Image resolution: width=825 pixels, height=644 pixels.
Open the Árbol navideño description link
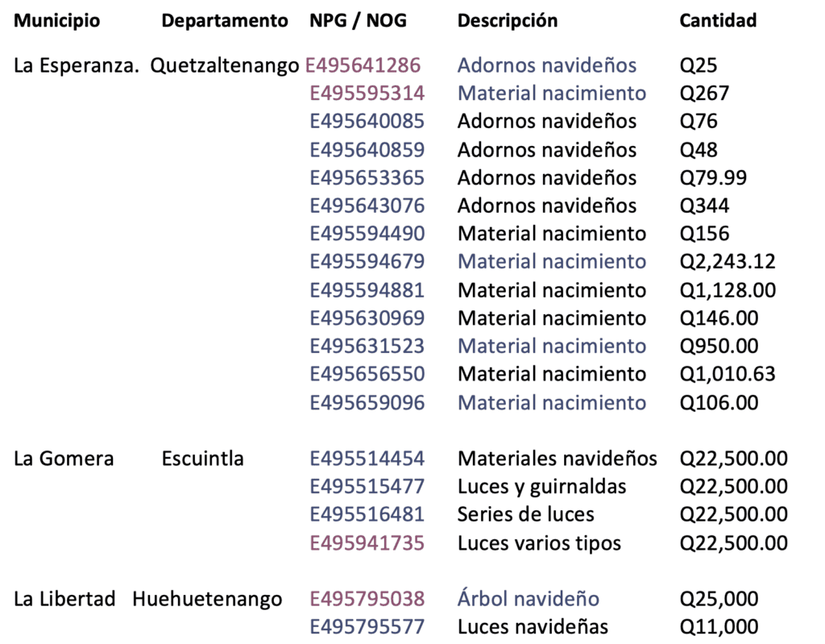pyautogui.click(x=529, y=599)
